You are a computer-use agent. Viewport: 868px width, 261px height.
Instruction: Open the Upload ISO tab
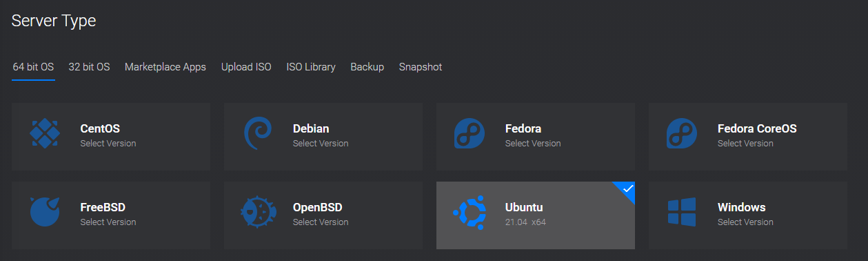(x=246, y=67)
